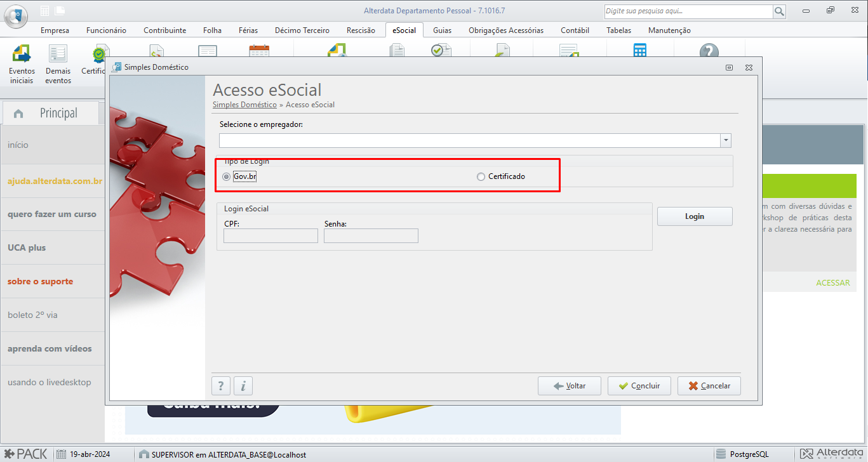Open the Alterdata application orb menu
The height and width of the screenshot is (462, 868).
tap(16, 15)
